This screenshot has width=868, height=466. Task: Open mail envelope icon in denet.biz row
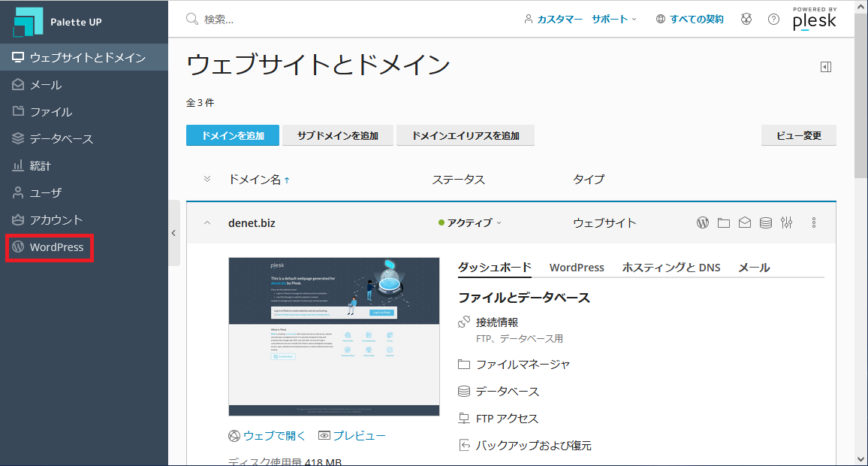(745, 222)
